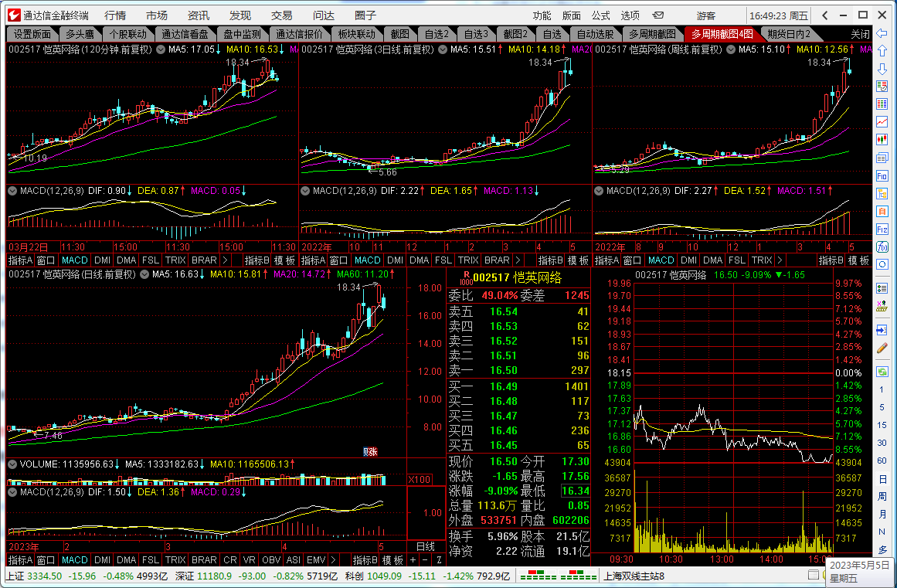Expand the 周线 chart title dropdown arrow
Image resolution: width=897 pixels, height=588 pixels.
point(731,49)
